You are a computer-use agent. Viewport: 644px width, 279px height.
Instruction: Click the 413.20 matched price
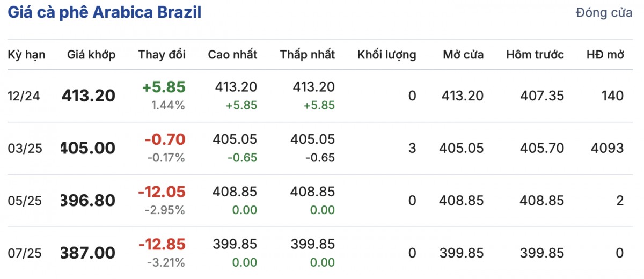coord(89,96)
